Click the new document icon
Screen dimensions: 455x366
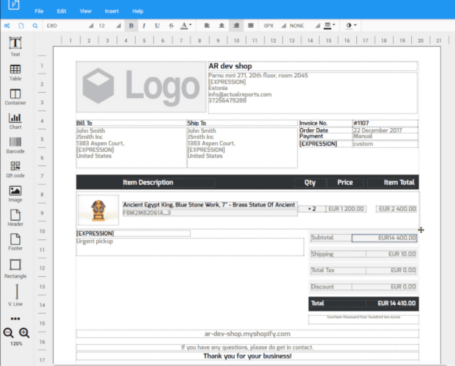click(21, 26)
